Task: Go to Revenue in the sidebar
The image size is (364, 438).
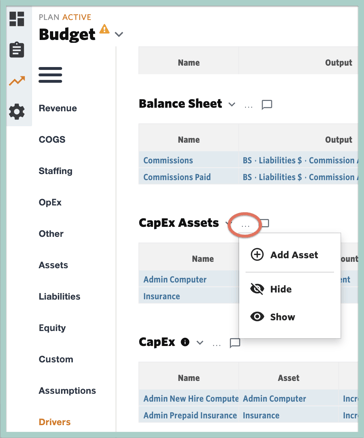Action: (x=58, y=108)
